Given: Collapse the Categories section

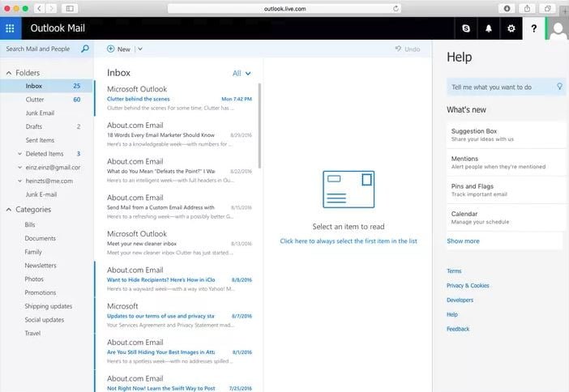Looking at the screenshot, I should click(x=8, y=210).
